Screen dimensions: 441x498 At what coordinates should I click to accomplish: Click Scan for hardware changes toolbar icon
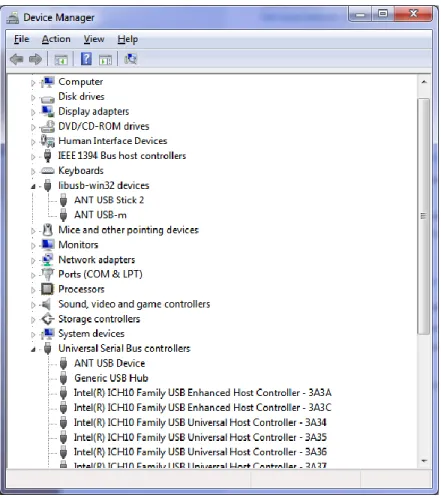click(130, 59)
